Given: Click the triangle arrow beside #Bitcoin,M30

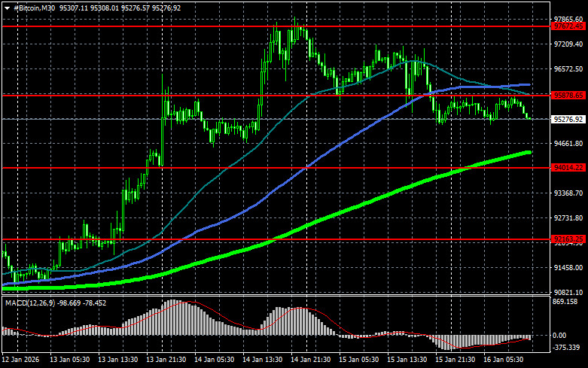Looking at the screenshot, I should (7, 7).
